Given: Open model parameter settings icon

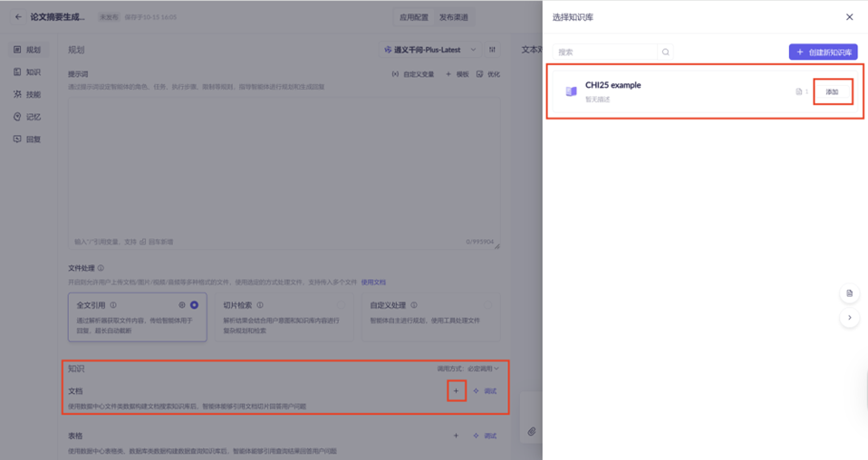Looking at the screenshot, I should 492,50.
